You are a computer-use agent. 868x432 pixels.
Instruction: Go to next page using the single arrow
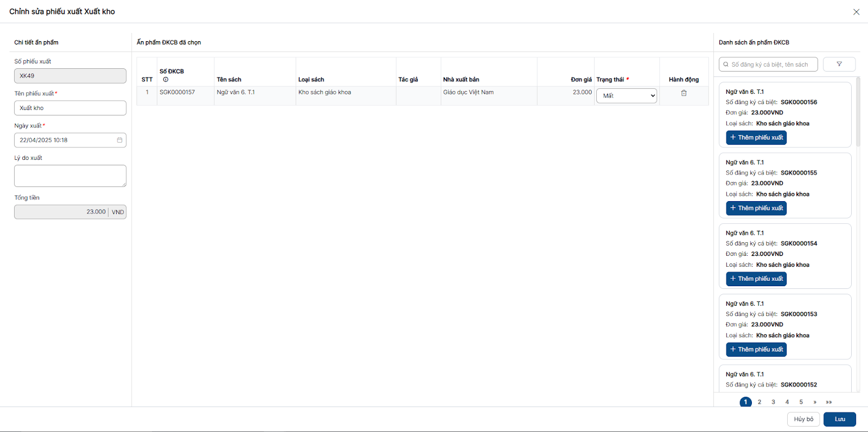pyautogui.click(x=815, y=402)
